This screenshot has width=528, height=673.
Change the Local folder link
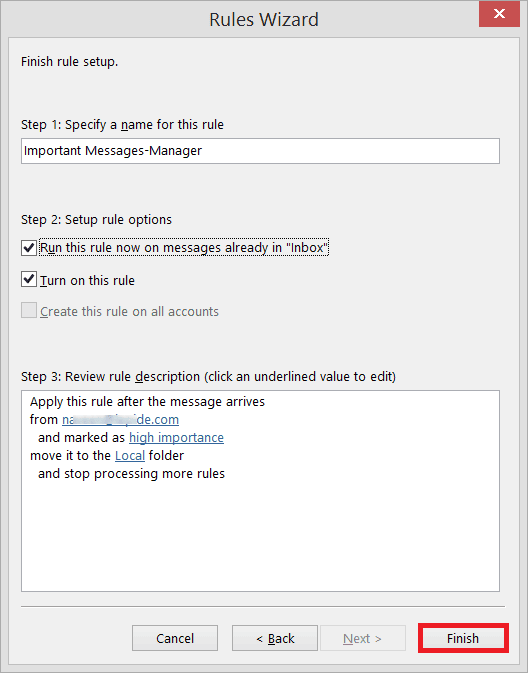130,455
